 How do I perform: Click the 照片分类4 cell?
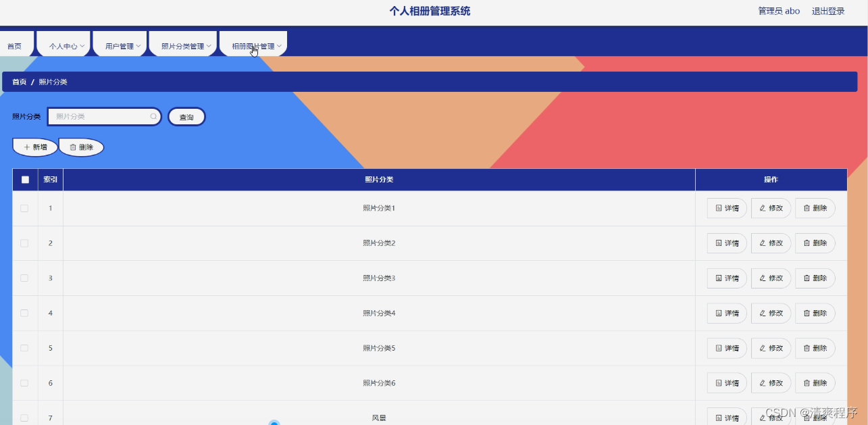pos(379,314)
